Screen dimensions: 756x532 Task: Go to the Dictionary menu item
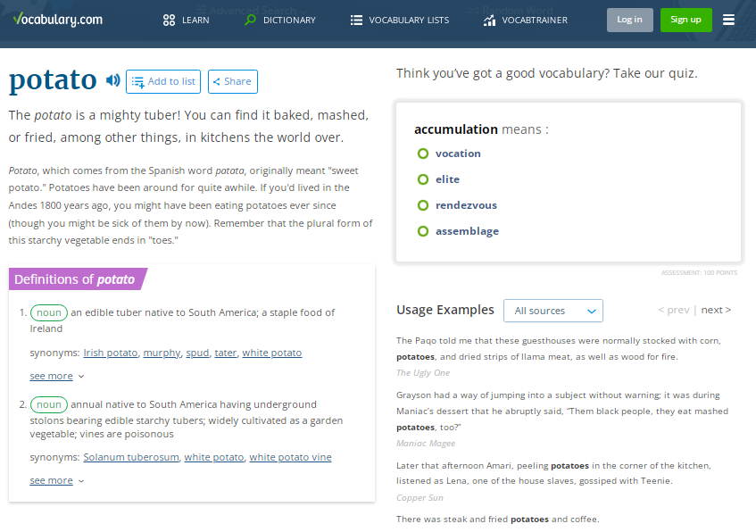click(x=289, y=20)
